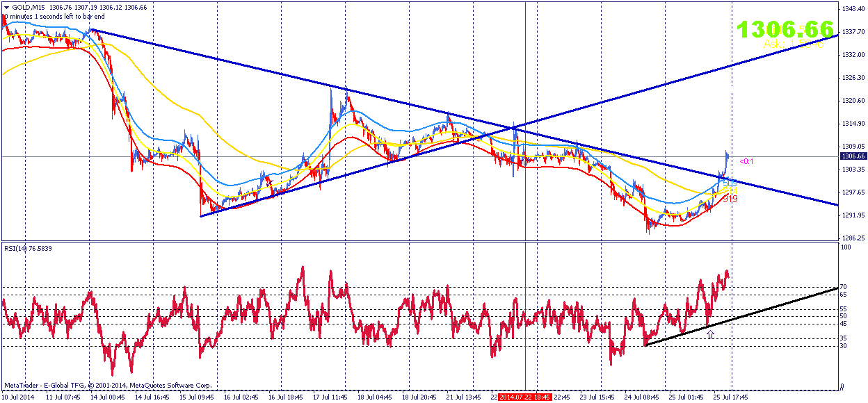Click the 14 Jul 16:45 time axis label

click(x=153, y=397)
